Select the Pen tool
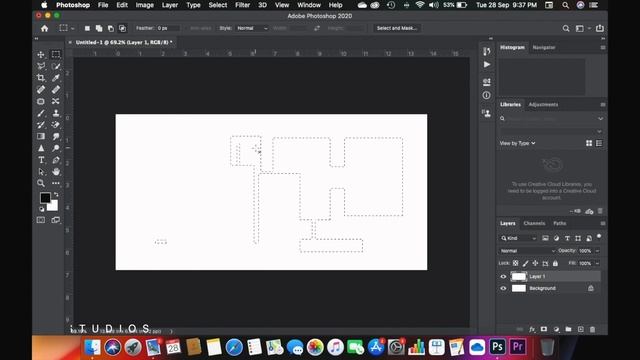The height and width of the screenshot is (360, 640). click(x=56, y=160)
